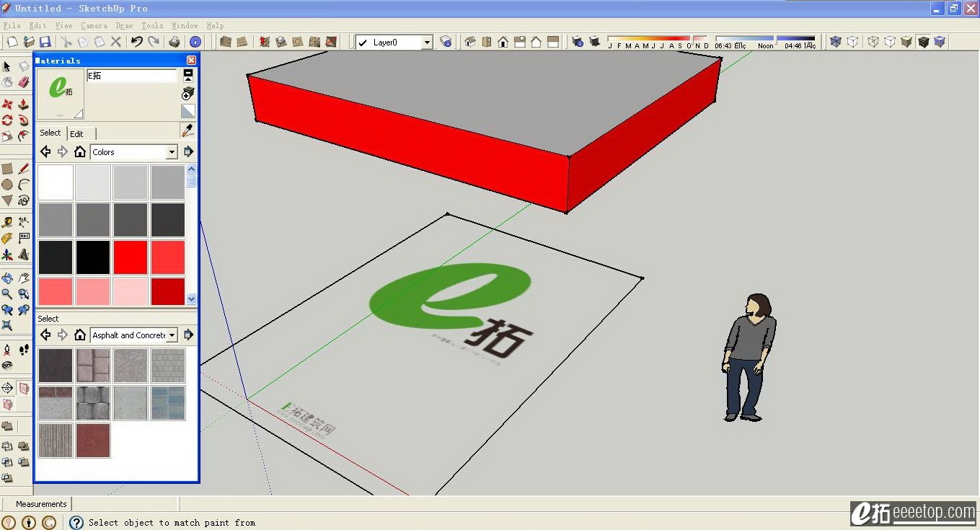Switch to Front house view icon
This screenshot has height=530, width=980.
[x=503, y=42]
